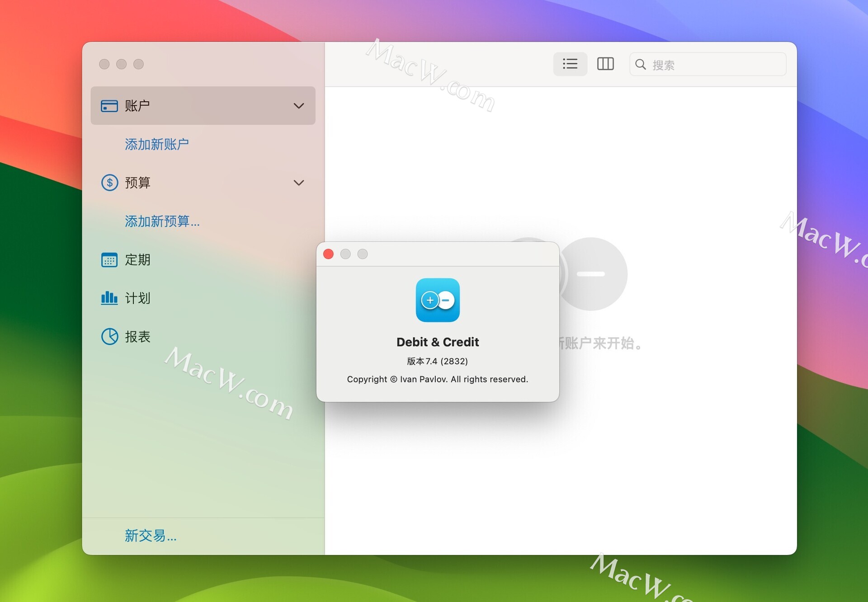Click the 搜索 search field
868x602 pixels.
point(708,64)
